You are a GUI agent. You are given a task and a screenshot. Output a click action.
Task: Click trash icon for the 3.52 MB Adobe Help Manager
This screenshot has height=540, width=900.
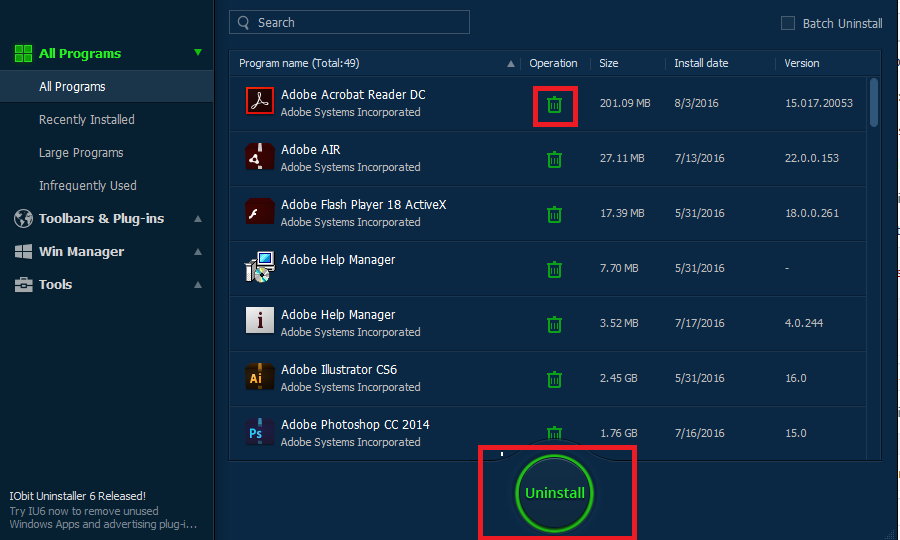[x=554, y=324]
